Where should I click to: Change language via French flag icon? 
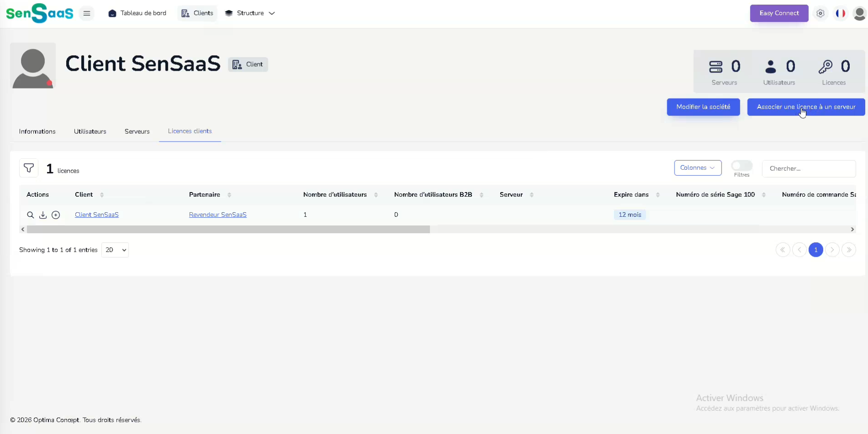click(840, 13)
